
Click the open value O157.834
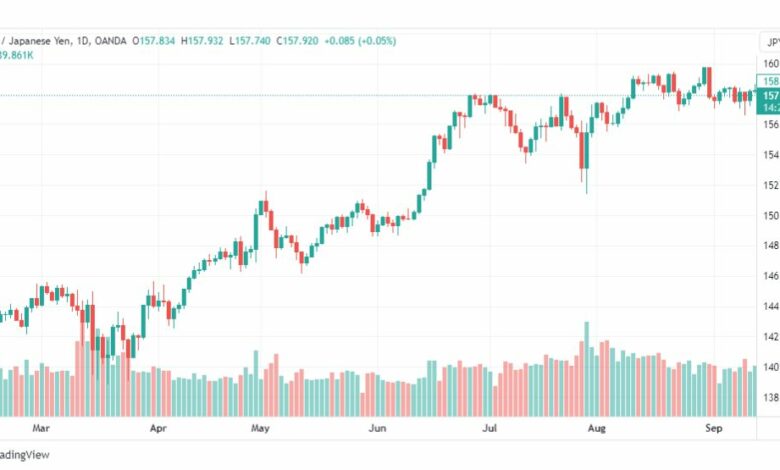coord(154,41)
